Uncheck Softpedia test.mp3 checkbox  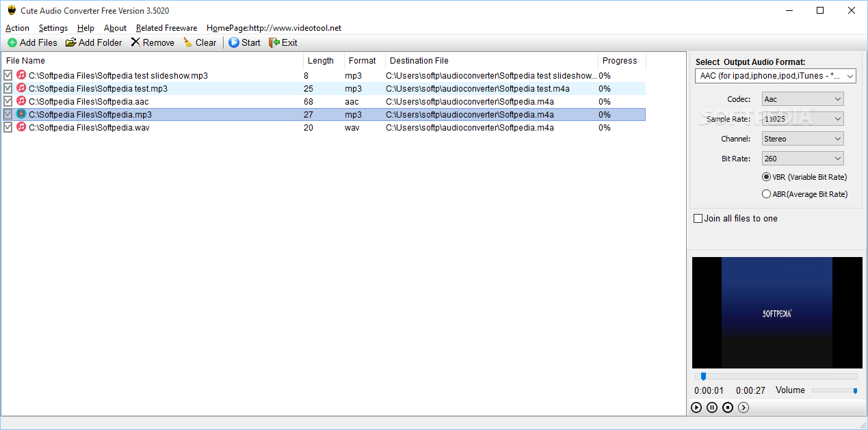(8, 88)
